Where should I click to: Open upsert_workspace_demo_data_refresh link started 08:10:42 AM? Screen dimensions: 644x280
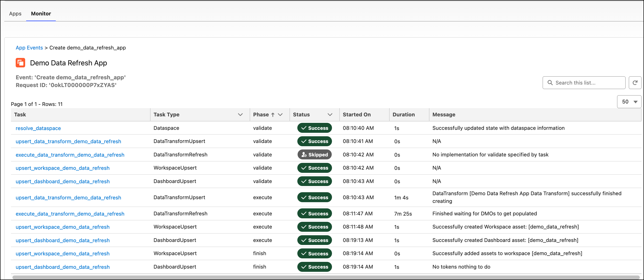pos(63,168)
